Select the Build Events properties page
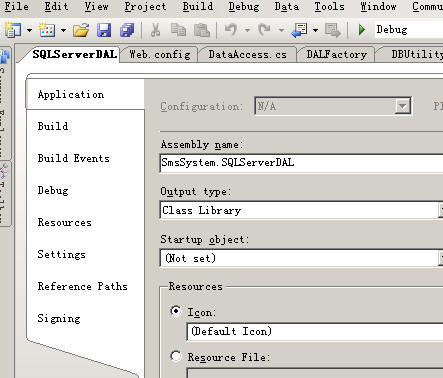This screenshot has width=443, height=378. coord(85,158)
